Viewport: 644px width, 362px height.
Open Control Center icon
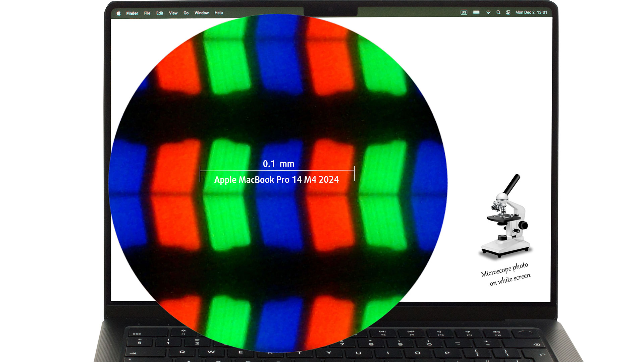point(508,12)
